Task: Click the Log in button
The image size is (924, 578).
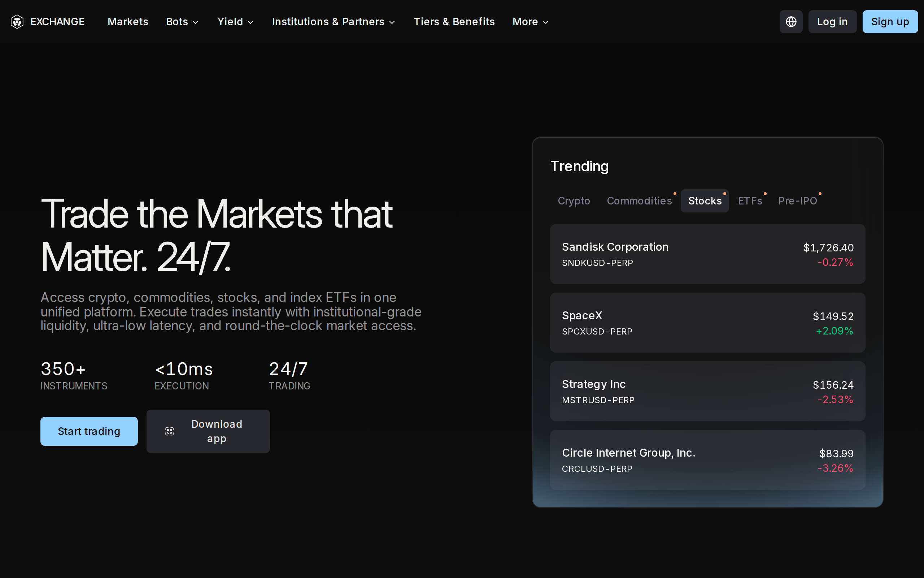Action: (832, 22)
